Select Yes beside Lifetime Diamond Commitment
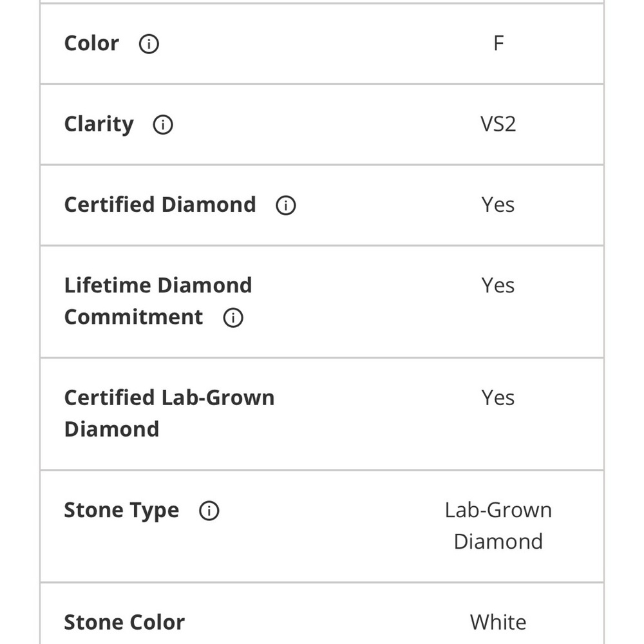 click(x=498, y=285)
